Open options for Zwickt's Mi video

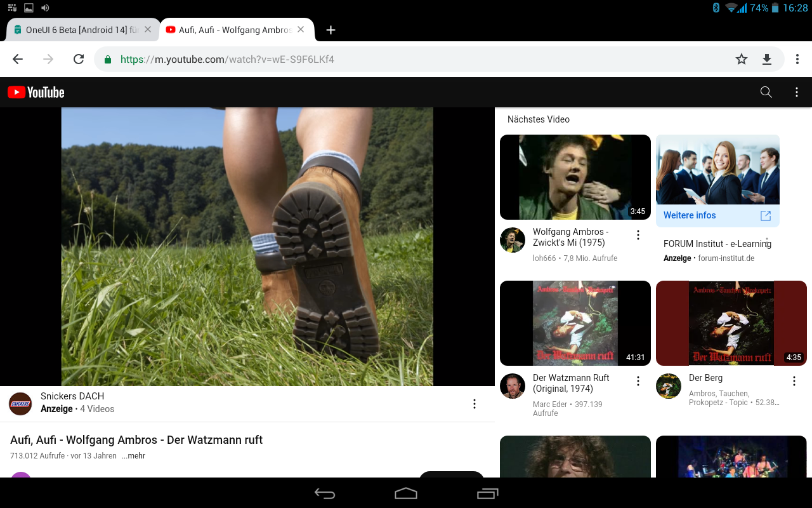click(x=638, y=235)
